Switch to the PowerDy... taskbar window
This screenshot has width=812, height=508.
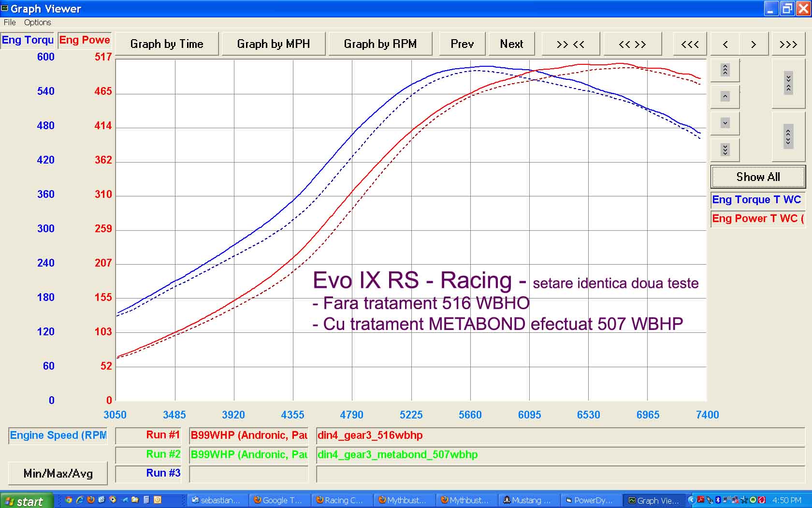coord(592,500)
